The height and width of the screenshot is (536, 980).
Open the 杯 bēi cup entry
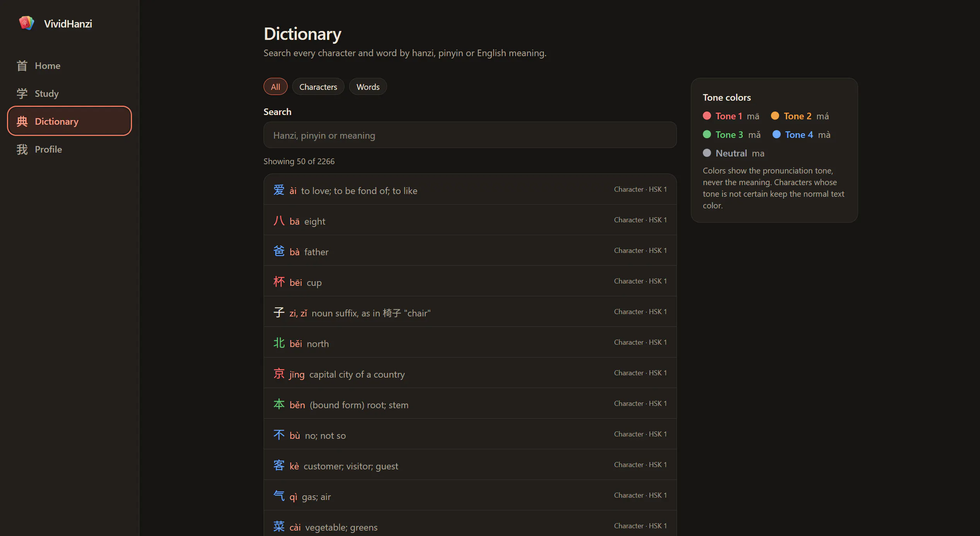[x=470, y=281]
